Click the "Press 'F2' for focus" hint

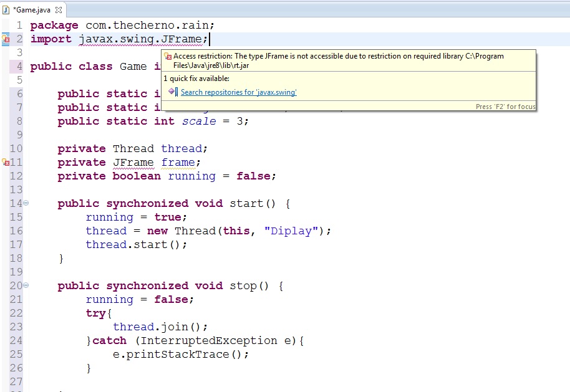pyautogui.click(x=505, y=107)
